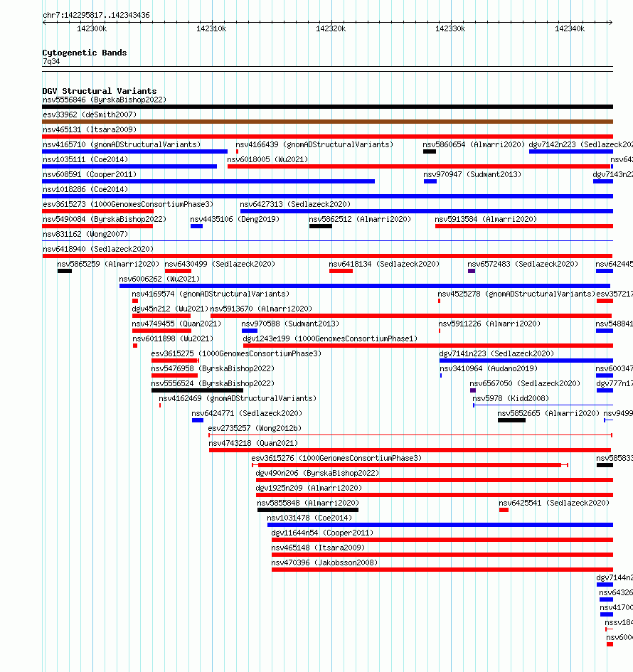Click nsv4169574 (gnomADStructuralVariants) label
Viewport: 633px width, 672px height.
coord(211,294)
